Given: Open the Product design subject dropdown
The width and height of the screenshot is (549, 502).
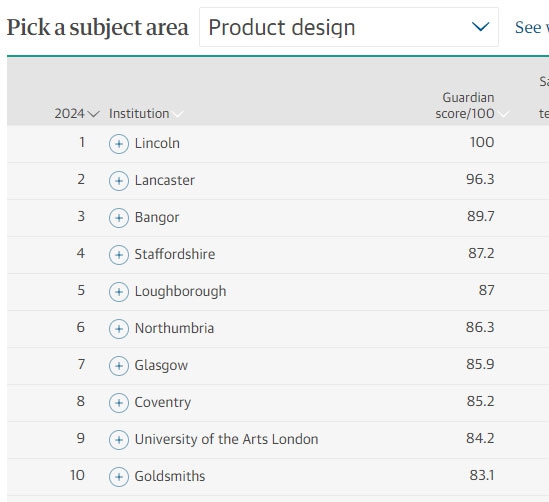Looking at the screenshot, I should pyautogui.click(x=349, y=27).
